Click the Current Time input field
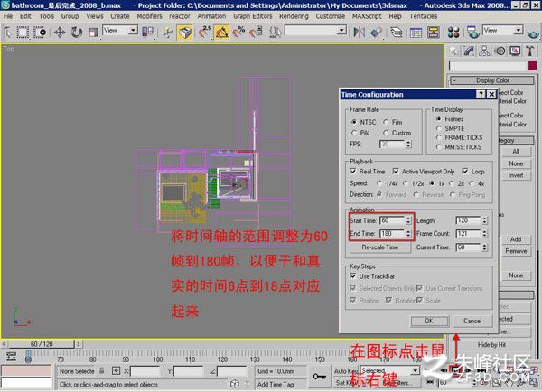 coord(469,247)
